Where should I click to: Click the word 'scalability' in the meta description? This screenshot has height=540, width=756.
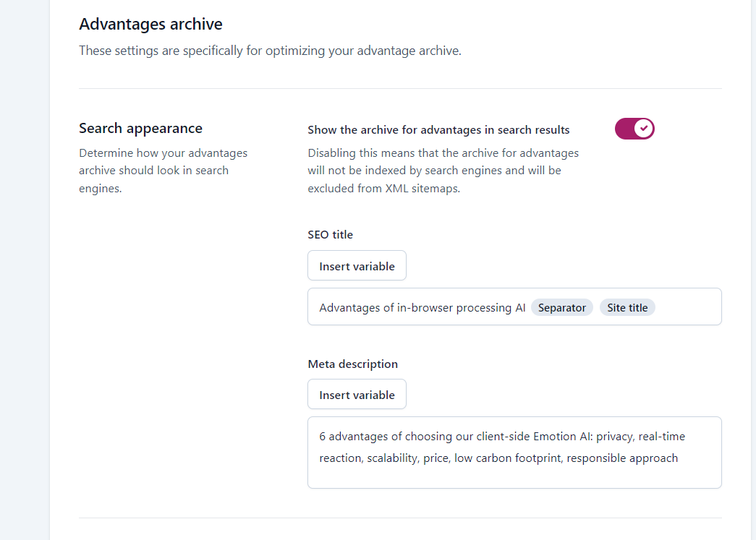point(391,458)
